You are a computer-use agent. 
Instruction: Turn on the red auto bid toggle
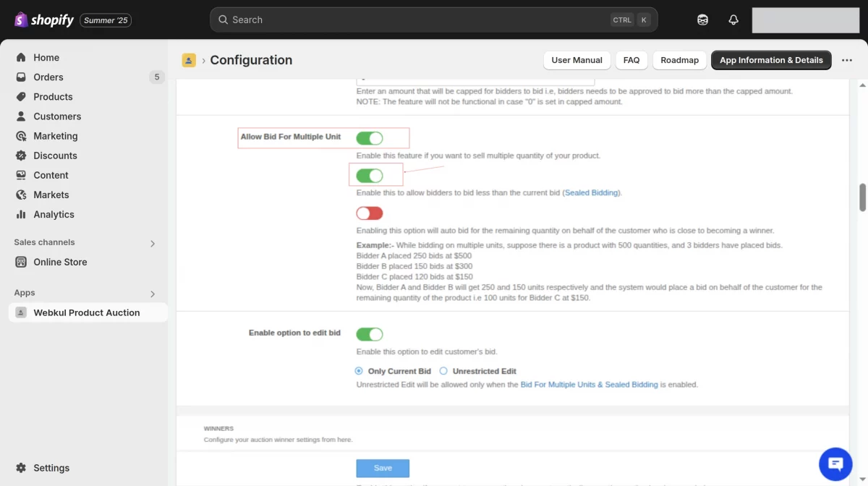[370, 213]
